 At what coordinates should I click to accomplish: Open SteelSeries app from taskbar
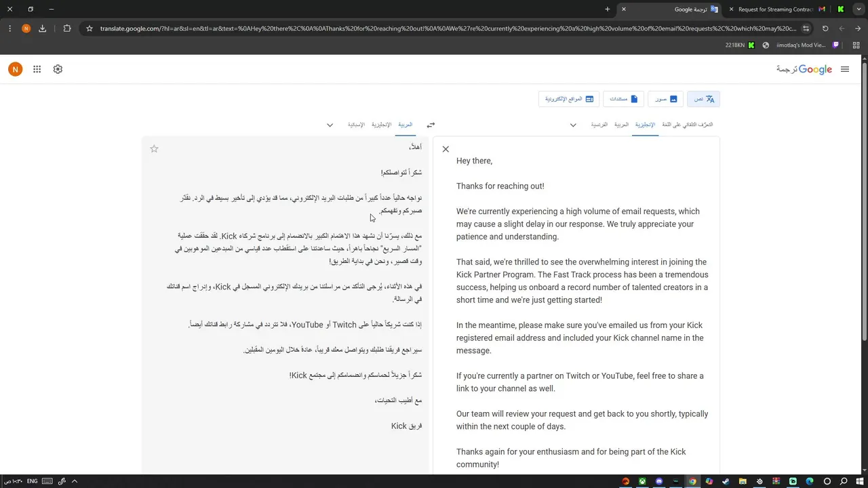(x=759, y=481)
